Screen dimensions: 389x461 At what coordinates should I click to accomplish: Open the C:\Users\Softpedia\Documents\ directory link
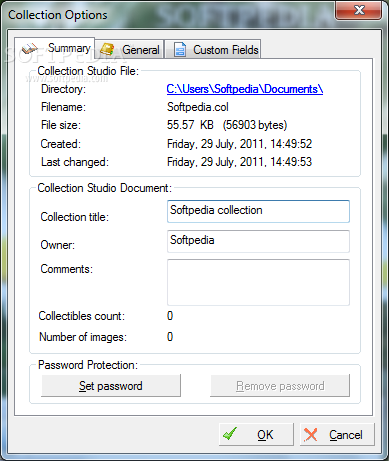245,89
